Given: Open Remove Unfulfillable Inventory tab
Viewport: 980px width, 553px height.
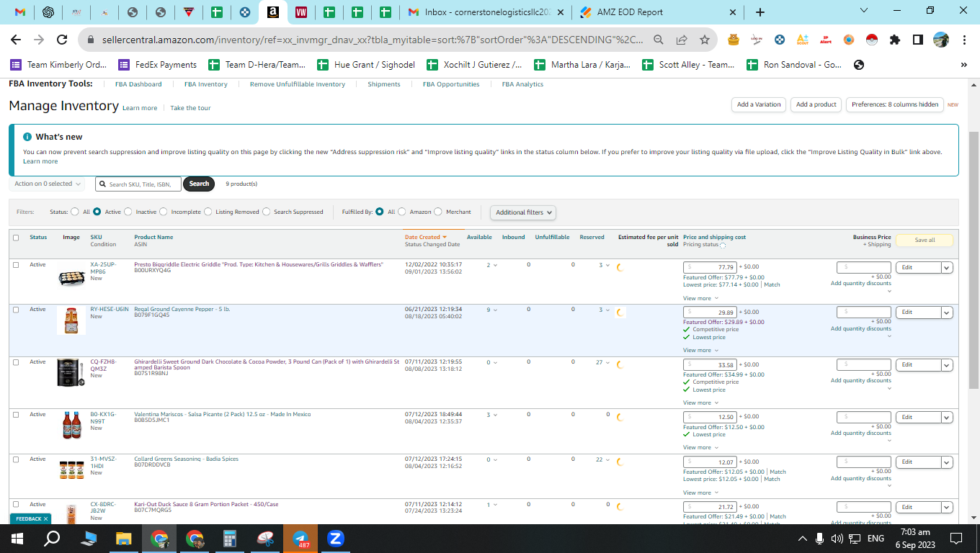Looking at the screenshot, I should [x=298, y=84].
